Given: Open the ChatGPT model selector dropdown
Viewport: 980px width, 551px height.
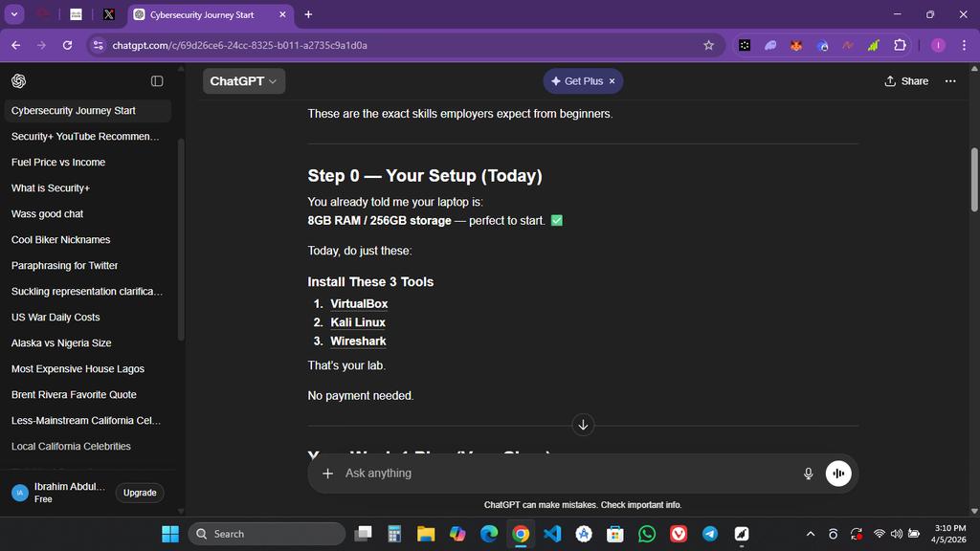Looking at the screenshot, I should (244, 81).
